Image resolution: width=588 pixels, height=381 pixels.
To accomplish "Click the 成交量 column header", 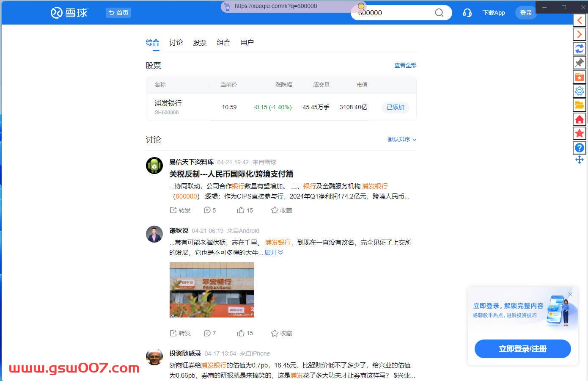I will (x=321, y=85).
